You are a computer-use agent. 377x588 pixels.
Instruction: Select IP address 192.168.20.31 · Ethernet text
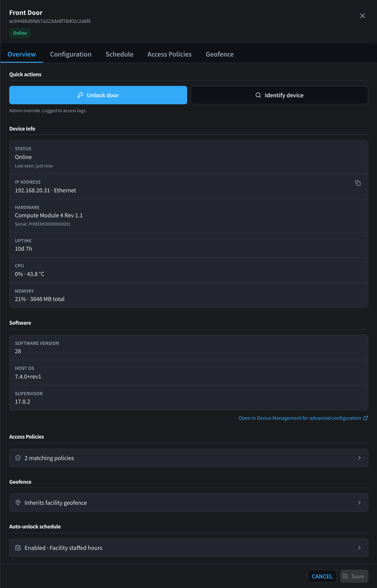(x=45, y=190)
